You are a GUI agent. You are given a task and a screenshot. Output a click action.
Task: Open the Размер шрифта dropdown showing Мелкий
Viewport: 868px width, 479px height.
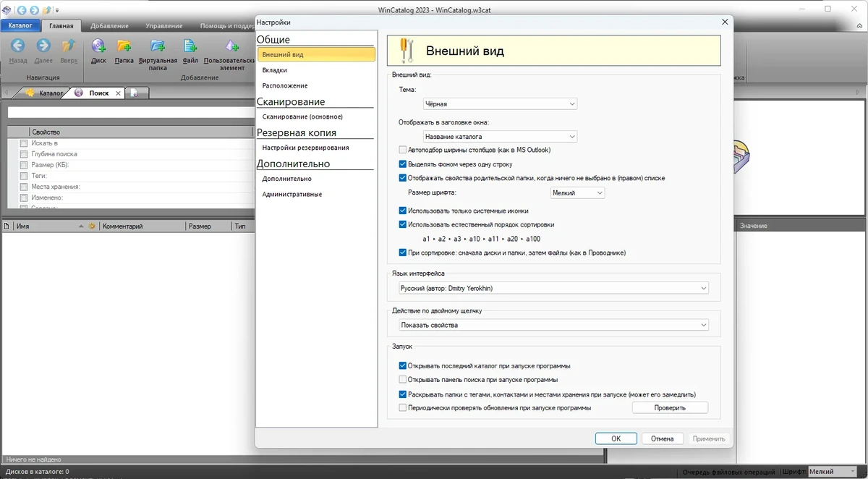tap(577, 193)
